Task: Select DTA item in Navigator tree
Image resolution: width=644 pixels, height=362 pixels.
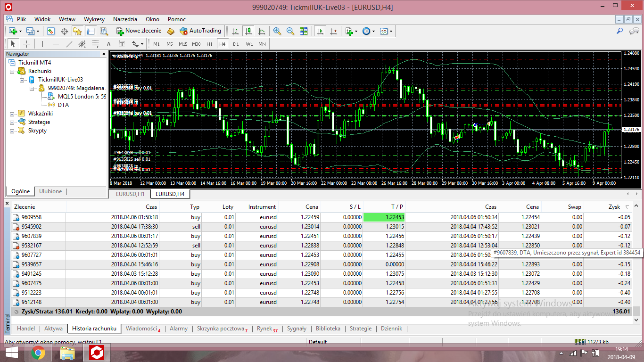Action: 63,105
